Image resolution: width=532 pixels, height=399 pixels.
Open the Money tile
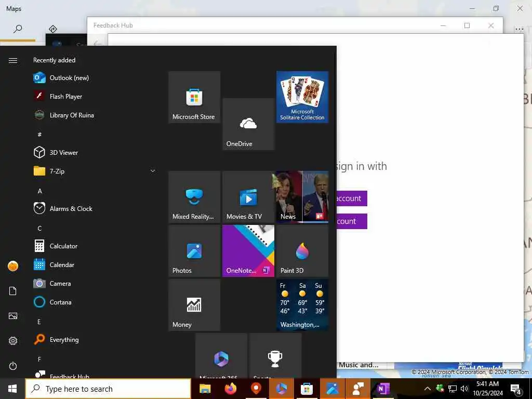pyautogui.click(x=194, y=305)
